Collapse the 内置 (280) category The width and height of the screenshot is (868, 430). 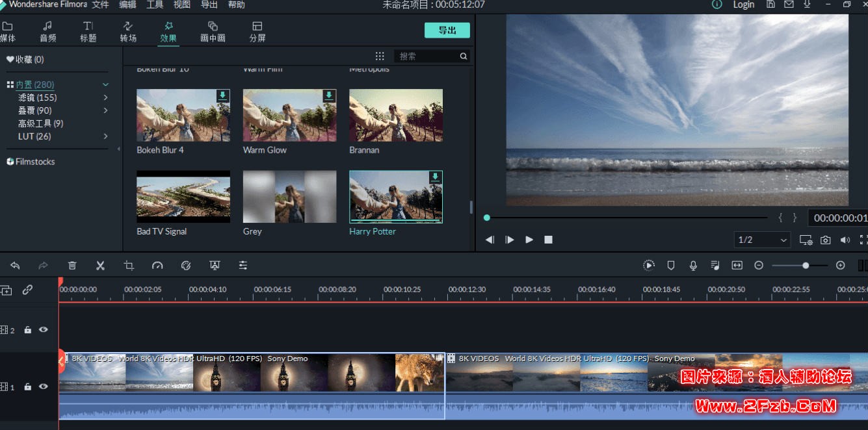(x=105, y=84)
